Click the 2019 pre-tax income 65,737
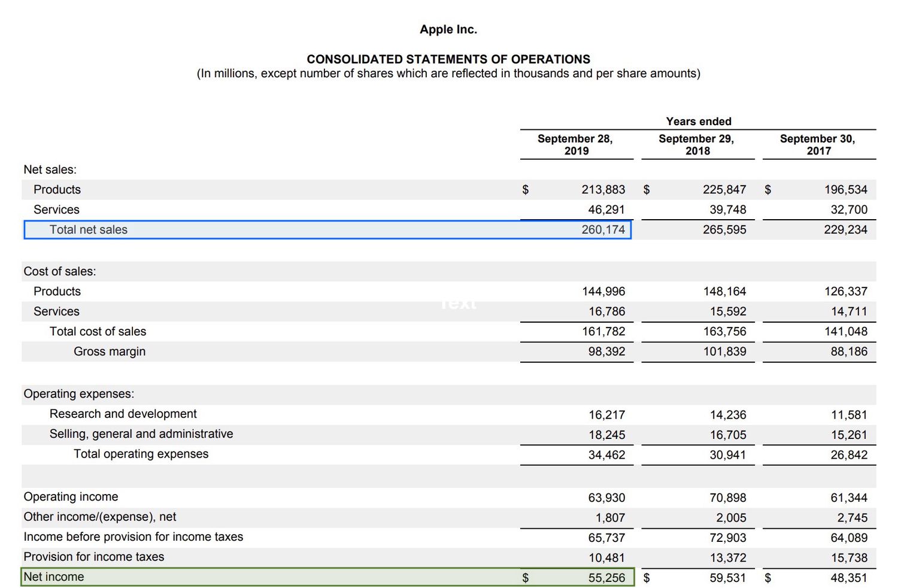This screenshot has height=588, width=898. pyautogui.click(x=606, y=538)
